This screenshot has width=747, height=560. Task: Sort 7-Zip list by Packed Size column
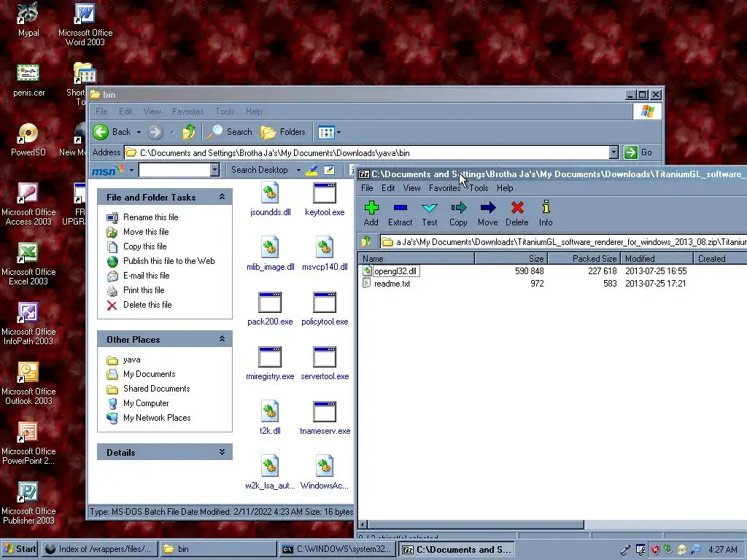point(584,259)
